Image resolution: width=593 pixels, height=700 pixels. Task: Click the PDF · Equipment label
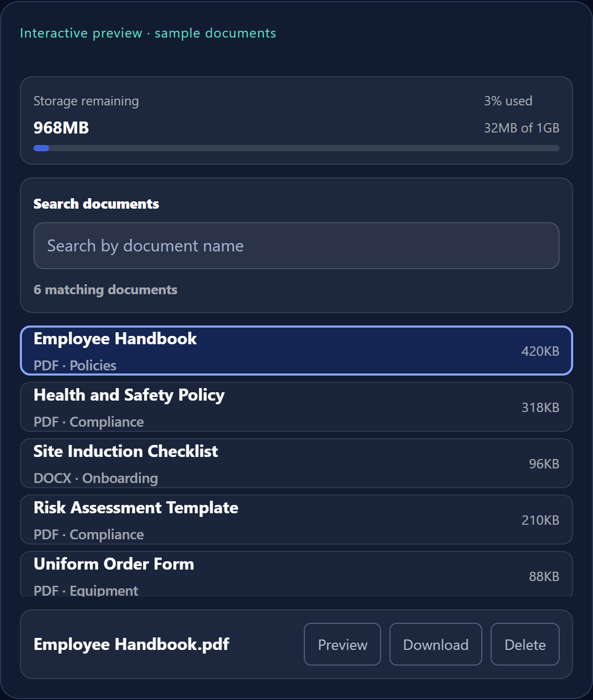[x=86, y=590]
